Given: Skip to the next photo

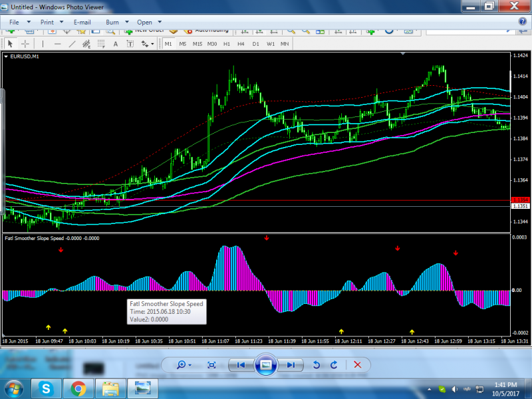Looking at the screenshot, I should click(290, 364).
